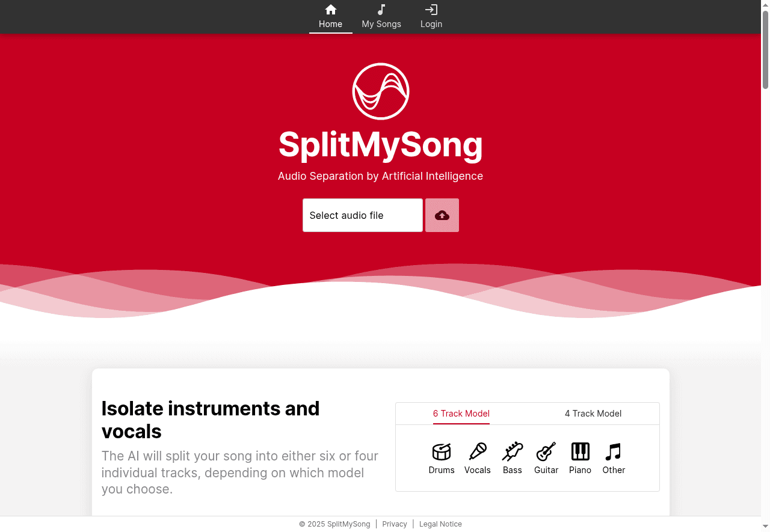The width and height of the screenshot is (770, 532).
Task: Select the Other music note icon
Action: (x=613, y=453)
